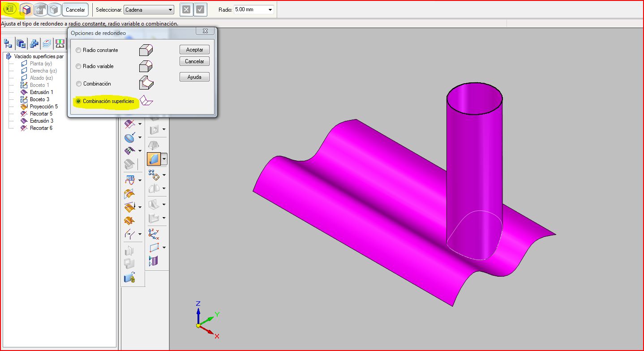Click the select-edges step cube icon

tap(27, 9)
